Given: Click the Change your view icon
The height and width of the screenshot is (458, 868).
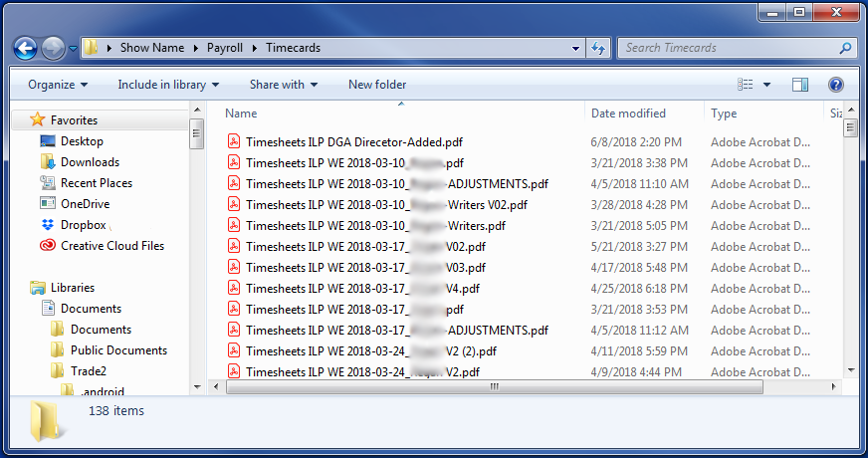Looking at the screenshot, I should coord(746,85).
